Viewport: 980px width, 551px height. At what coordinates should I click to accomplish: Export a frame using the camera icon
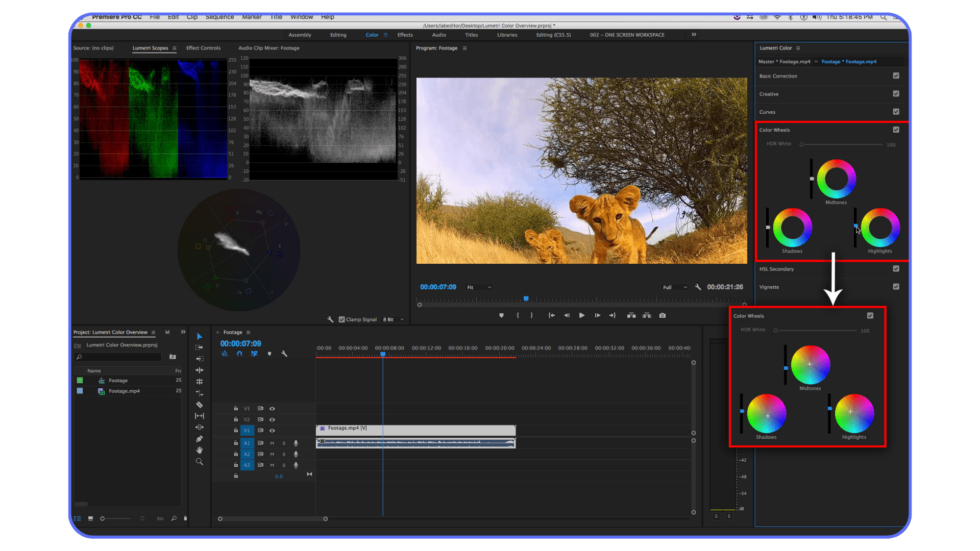click(x=662, y=315)
